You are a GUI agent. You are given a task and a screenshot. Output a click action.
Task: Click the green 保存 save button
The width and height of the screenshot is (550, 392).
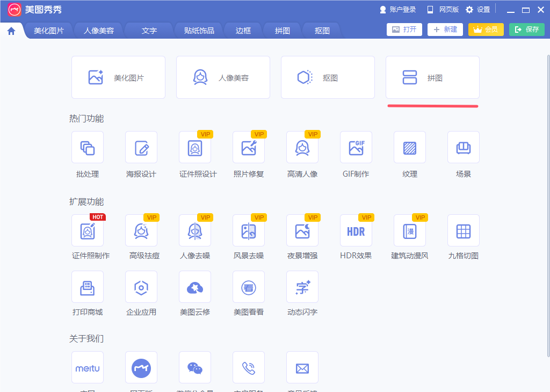[526, 30]
